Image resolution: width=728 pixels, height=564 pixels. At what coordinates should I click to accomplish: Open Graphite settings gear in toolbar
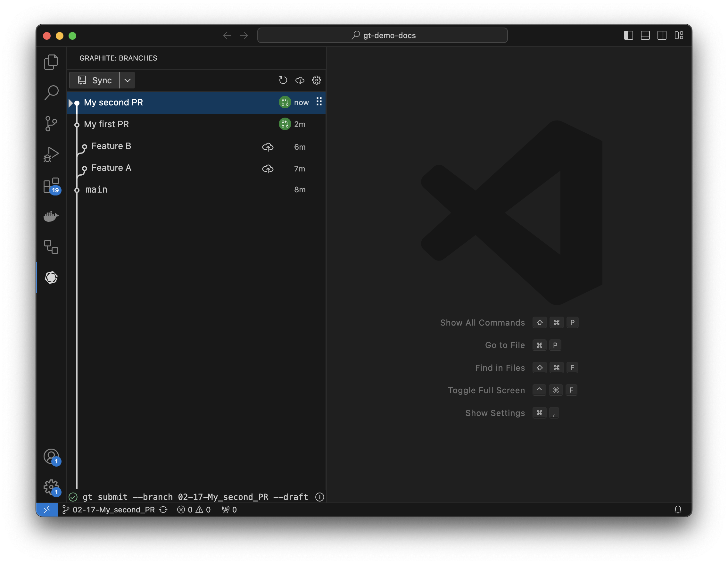[x=316, y=80]
